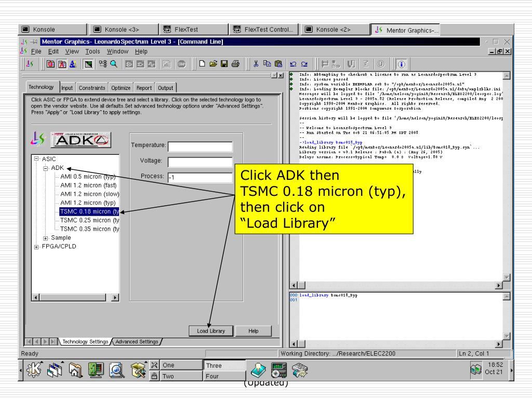
Task: Open the Tools menu
Action: click(x=92, y=51)
